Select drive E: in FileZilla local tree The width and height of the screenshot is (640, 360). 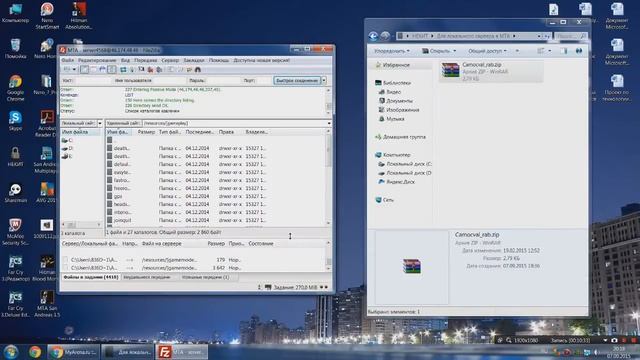67,156
